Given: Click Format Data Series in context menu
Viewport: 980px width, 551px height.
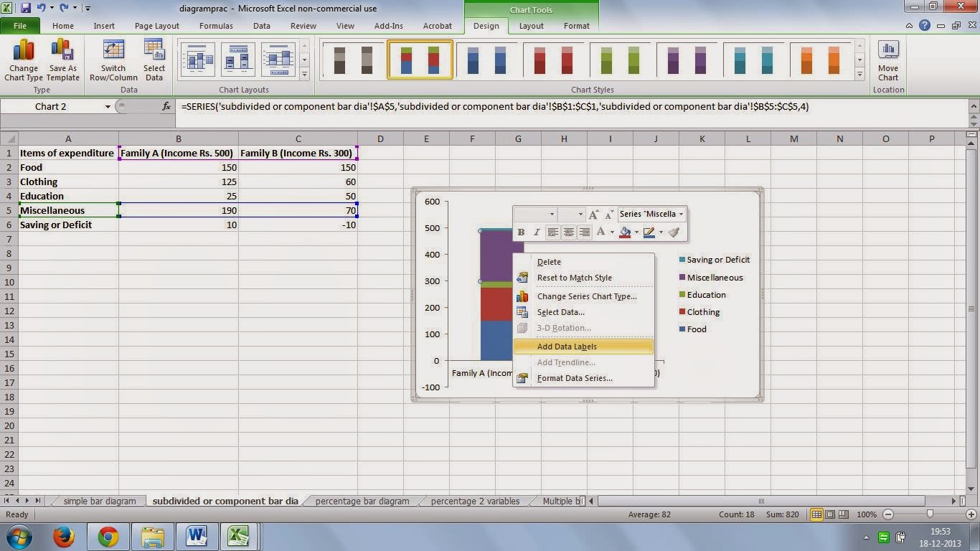Looking at the screenshot, I should click(573, 378).
